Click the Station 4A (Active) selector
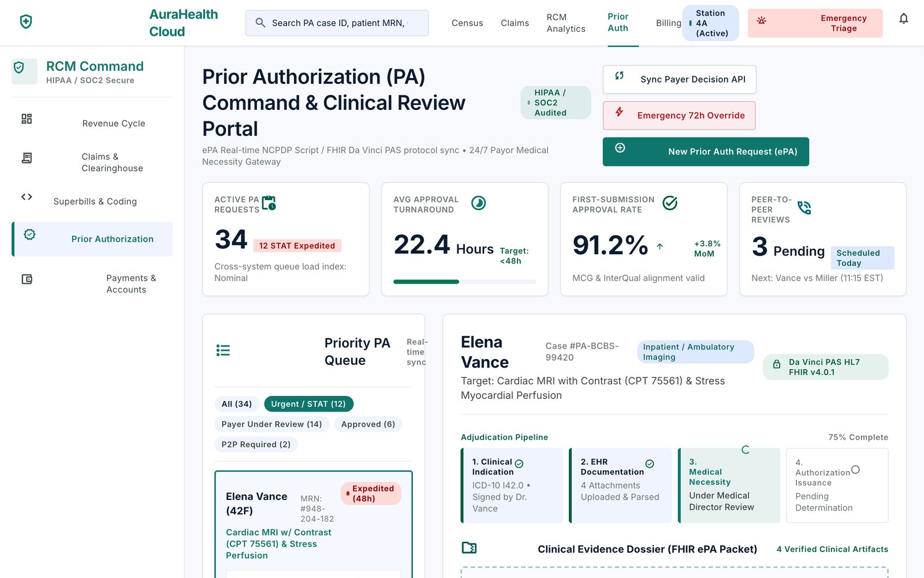The image size is (924, 578). (x=710, y=23)
